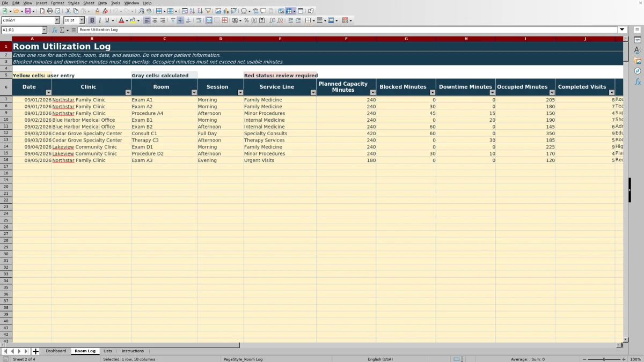Click the Insert special character omega icon
This screenshot has height=362, width=644.
pos(244,11)
